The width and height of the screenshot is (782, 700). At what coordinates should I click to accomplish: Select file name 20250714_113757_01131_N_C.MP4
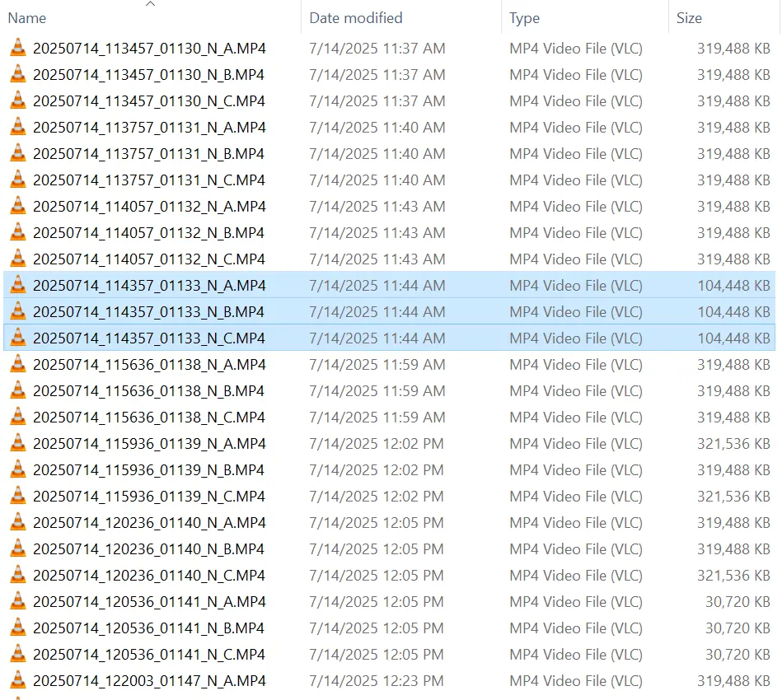[x=148, y=180]
